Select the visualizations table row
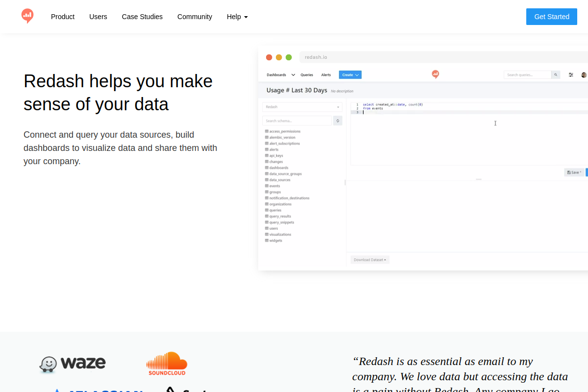The image size is (588, 392). (x=278, y=235)
